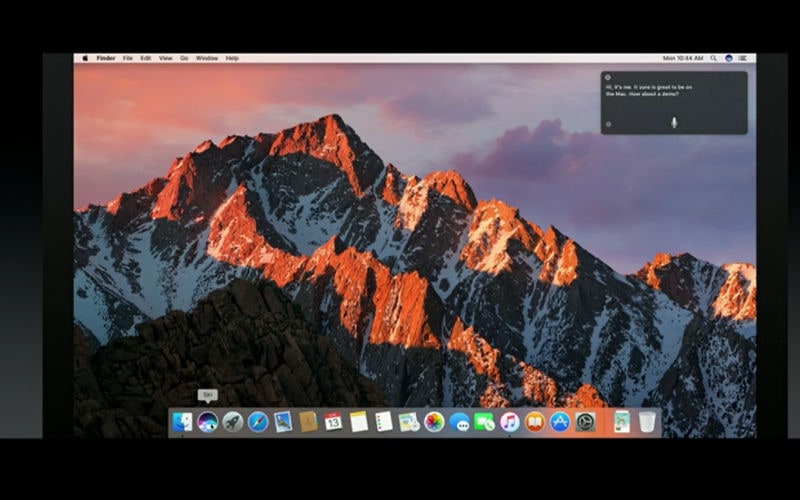Screen dimensions: 800x500
Task: Open System Preferences gear icon in Dock
Action: 585,422
